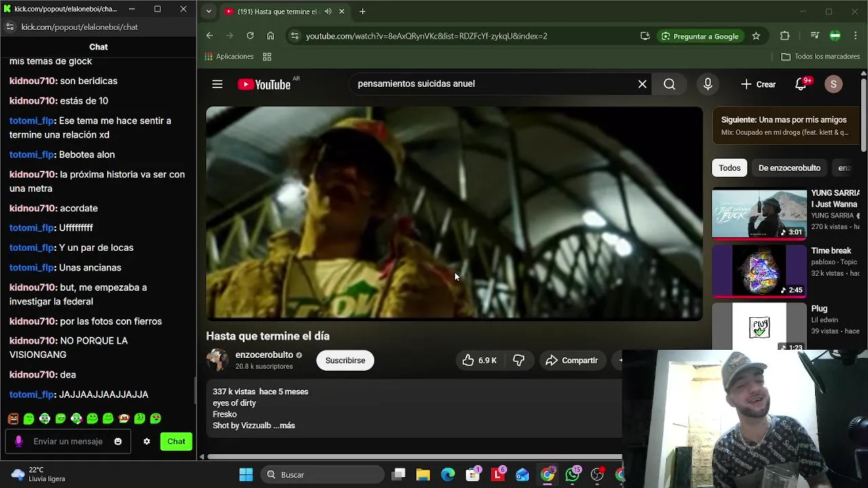Expand the video description with ...más
This screenshot has height=488, width=868.
[x=284, y=426]
